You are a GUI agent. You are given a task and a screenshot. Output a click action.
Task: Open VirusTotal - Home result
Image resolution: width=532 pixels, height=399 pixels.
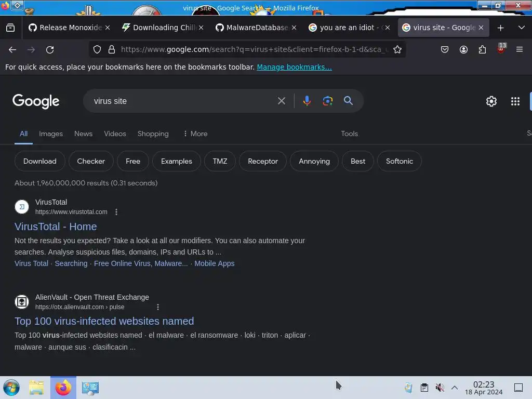pos(56,227)
